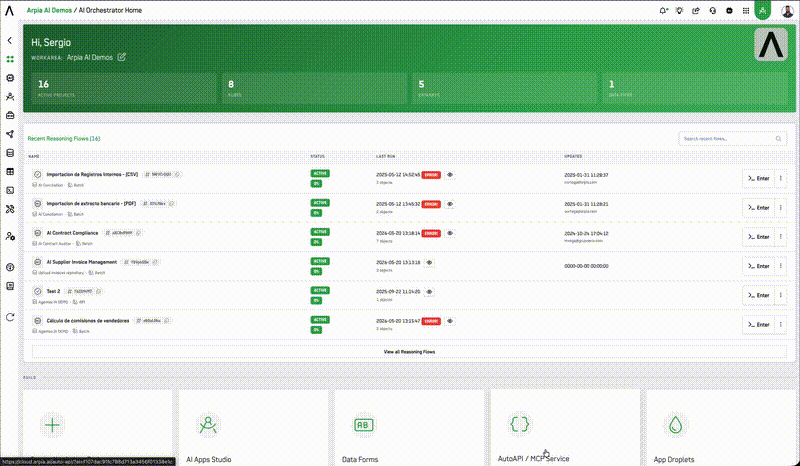The height and width of the screenshot is (466, 800).
Task: Open the AI Apps Studio card icon
Action: pos(208,425)
